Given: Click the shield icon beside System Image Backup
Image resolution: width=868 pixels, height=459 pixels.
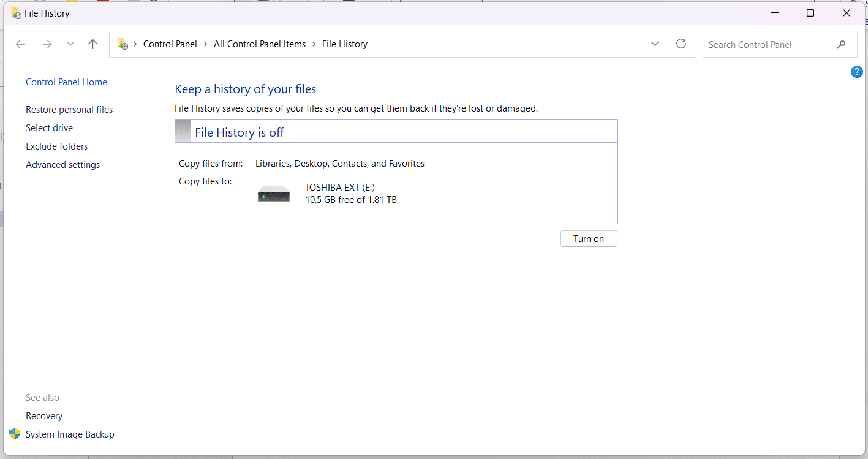Looking at the screenshot, I should click(15, 434).
